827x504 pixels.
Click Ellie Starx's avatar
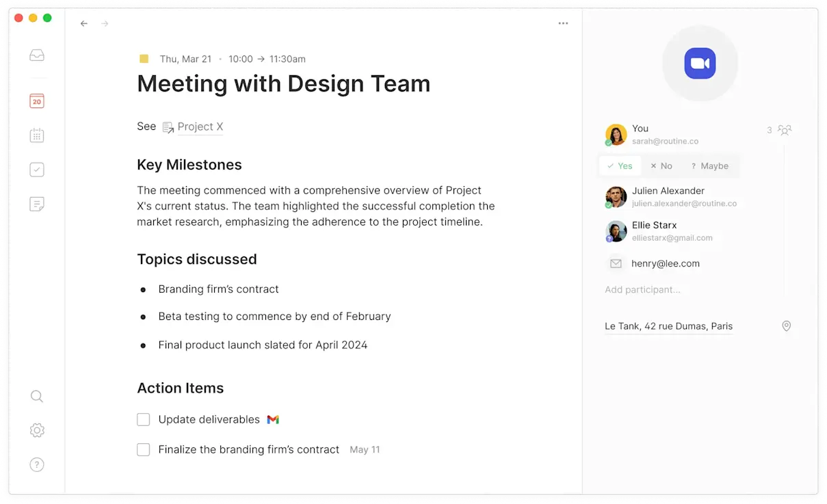click(616, 231)
